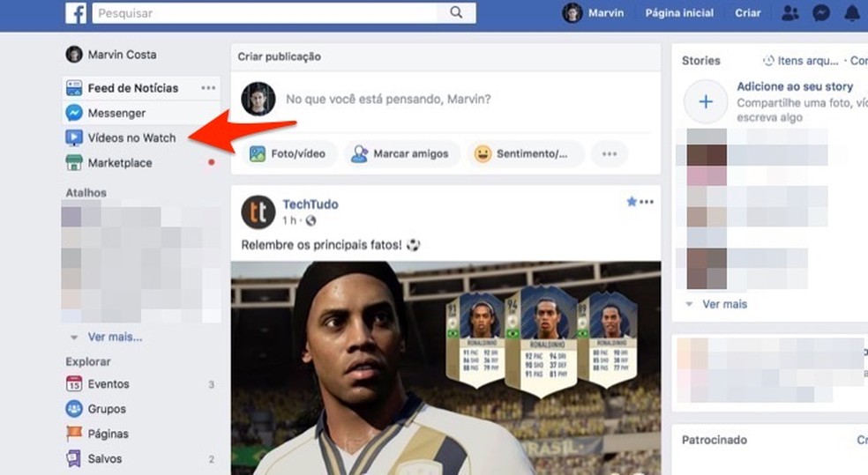Select Foto/vídeo post option
This screenshot has height=475, width=868.
(288, 153)
